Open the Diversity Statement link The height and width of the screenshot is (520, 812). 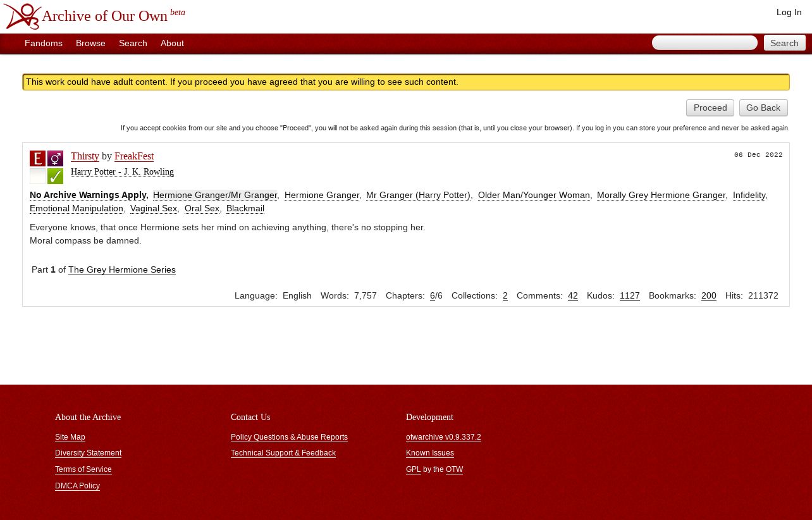pyautogui.click(x=89, y=453)
